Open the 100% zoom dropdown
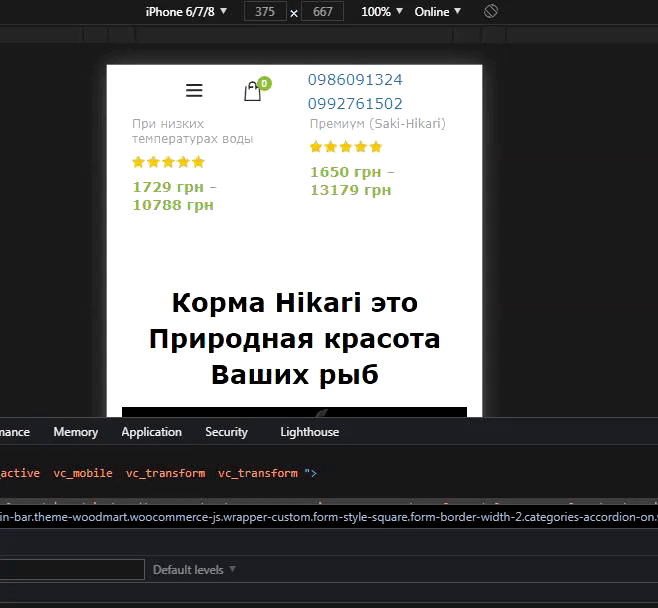Viewport: 658px width, 608px height. 382,12
